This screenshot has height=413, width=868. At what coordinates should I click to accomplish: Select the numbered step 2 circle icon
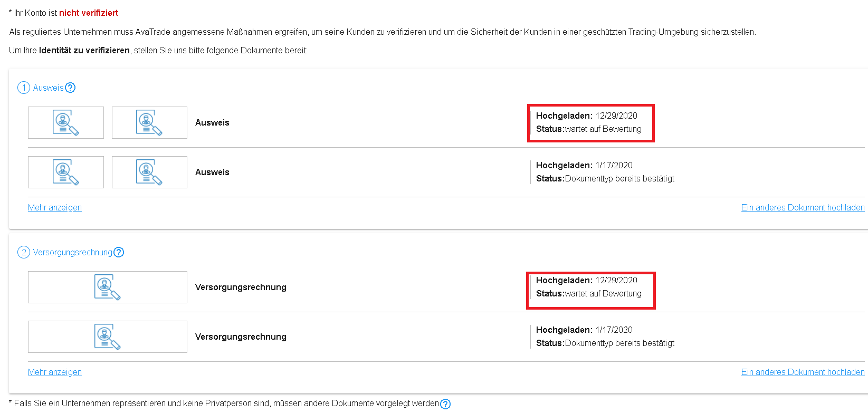click(24, 252)
